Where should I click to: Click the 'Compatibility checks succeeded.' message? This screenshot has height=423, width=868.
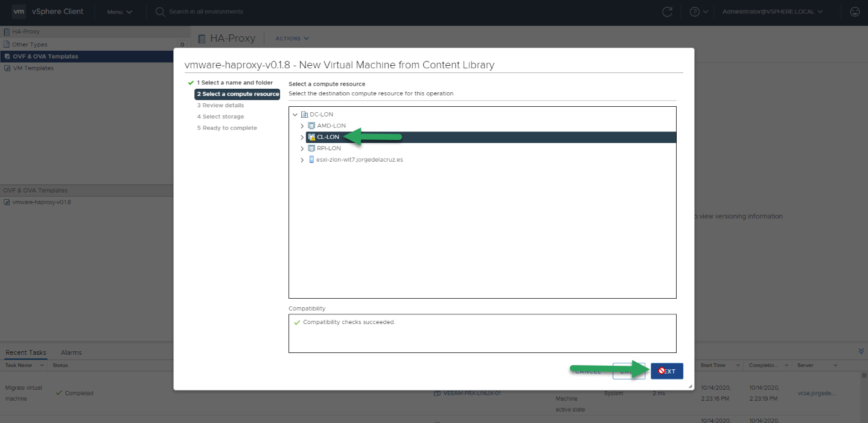click(x=349, y=322)
